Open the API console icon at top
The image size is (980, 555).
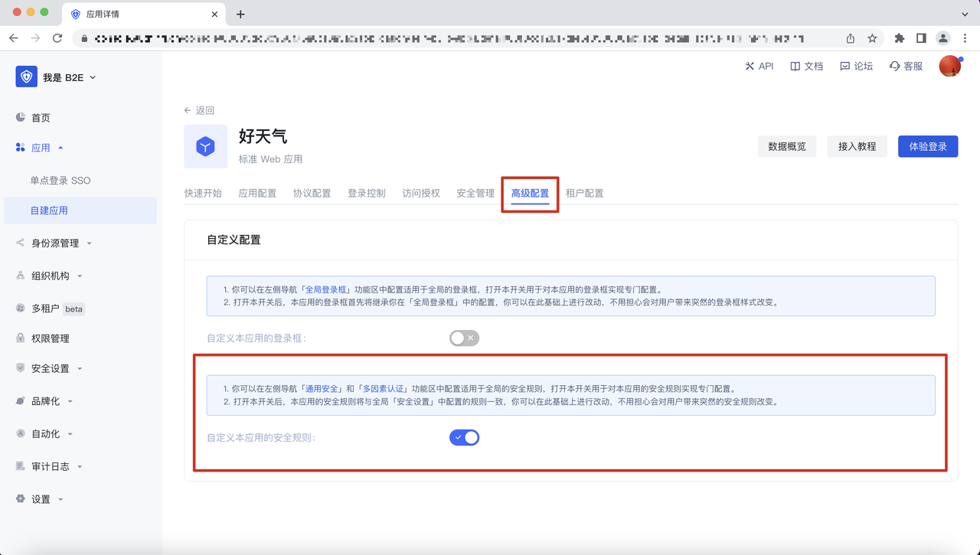click(x=748, y=66)
